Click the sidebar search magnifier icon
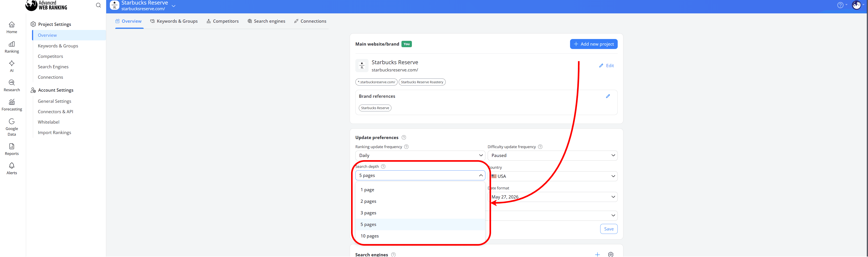The width and height of the screenshot is (868, 257). coord(98,5)
